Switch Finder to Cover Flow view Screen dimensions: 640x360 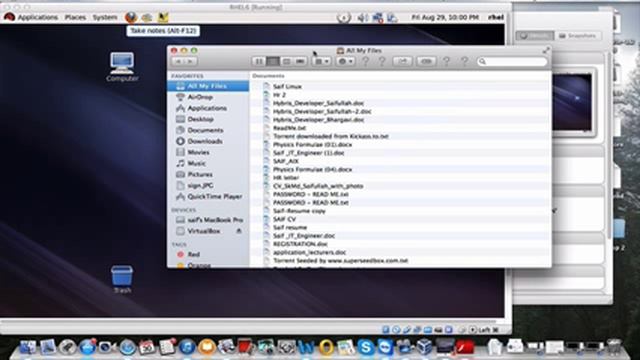point(300,61)
